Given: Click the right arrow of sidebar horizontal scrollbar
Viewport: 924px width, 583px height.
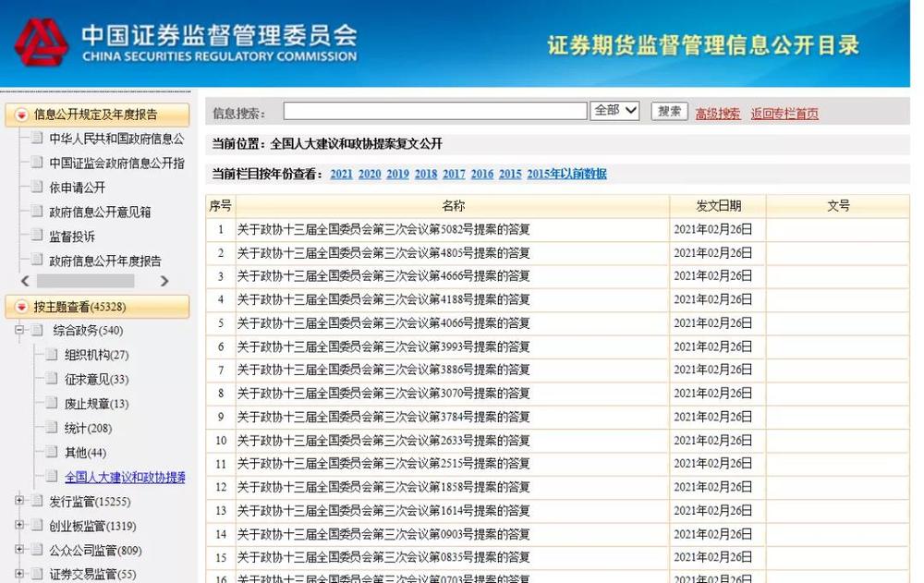Looking at the screenshot, I should coord(164,281).
